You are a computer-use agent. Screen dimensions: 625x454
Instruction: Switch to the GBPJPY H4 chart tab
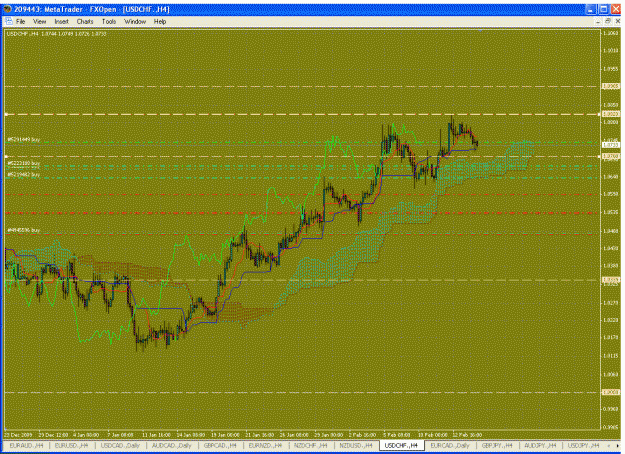click(498, 445)
